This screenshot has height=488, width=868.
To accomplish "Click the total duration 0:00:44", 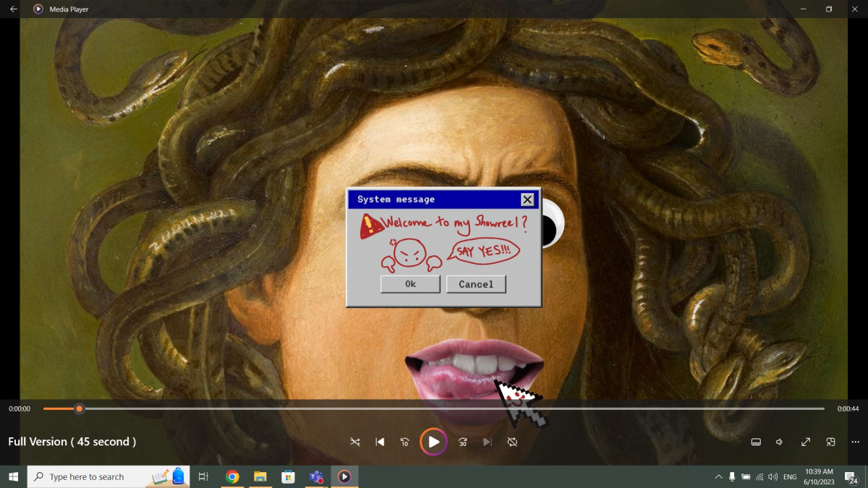I will point(848,409).
